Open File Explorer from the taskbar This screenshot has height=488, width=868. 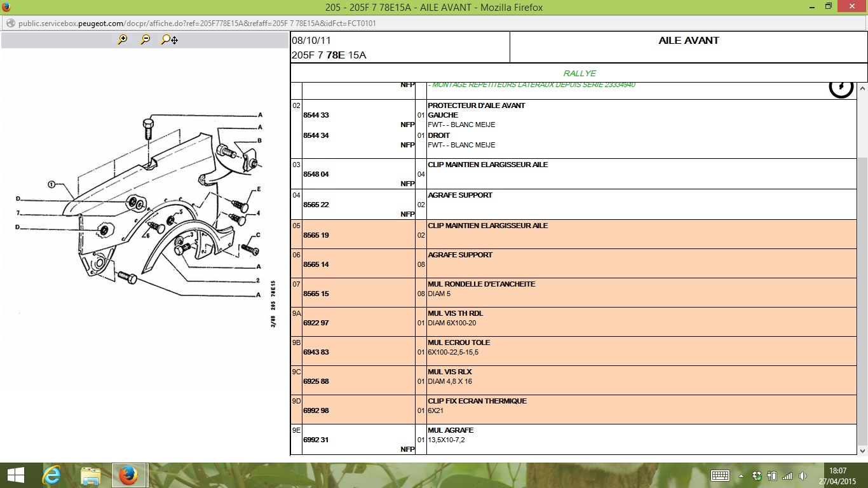tap(90, 475)
